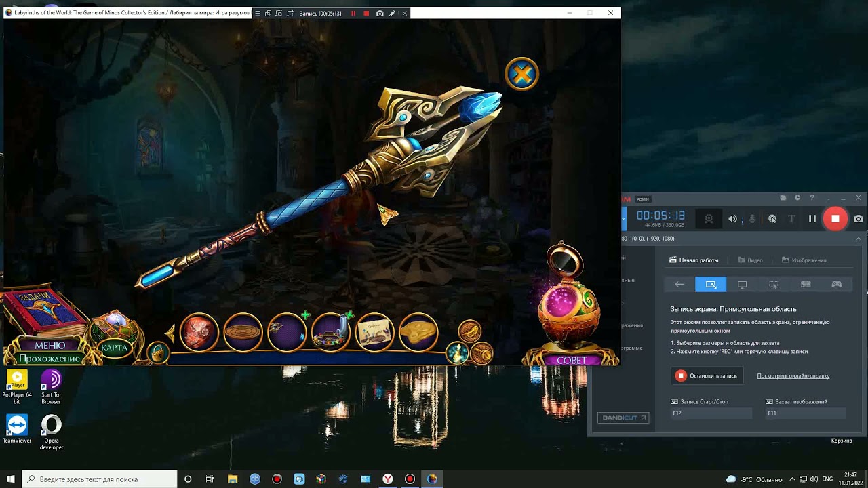Open Windows Start menu

11,479
